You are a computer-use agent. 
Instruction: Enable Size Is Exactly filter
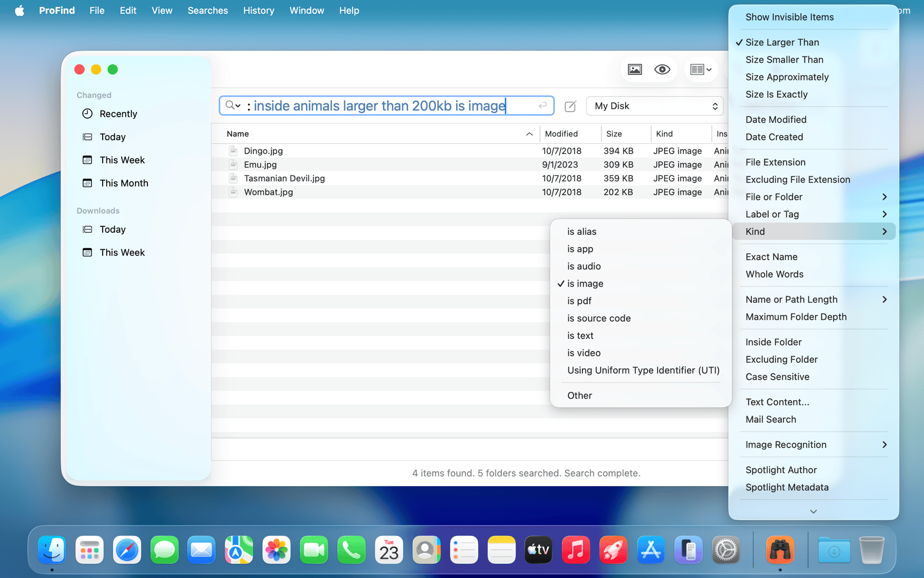point(814,95)
